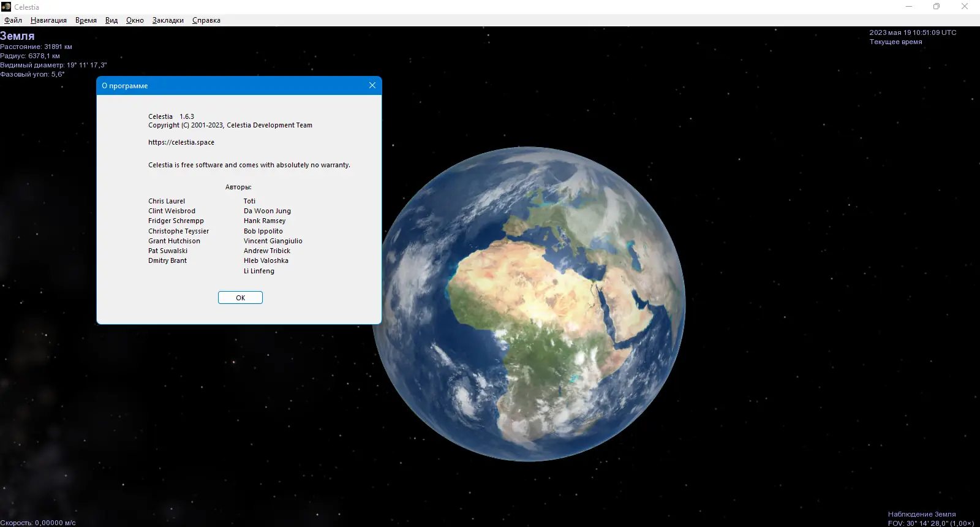Click the FOV readout in corner
The image size is (980, 527).
point(931,523)
